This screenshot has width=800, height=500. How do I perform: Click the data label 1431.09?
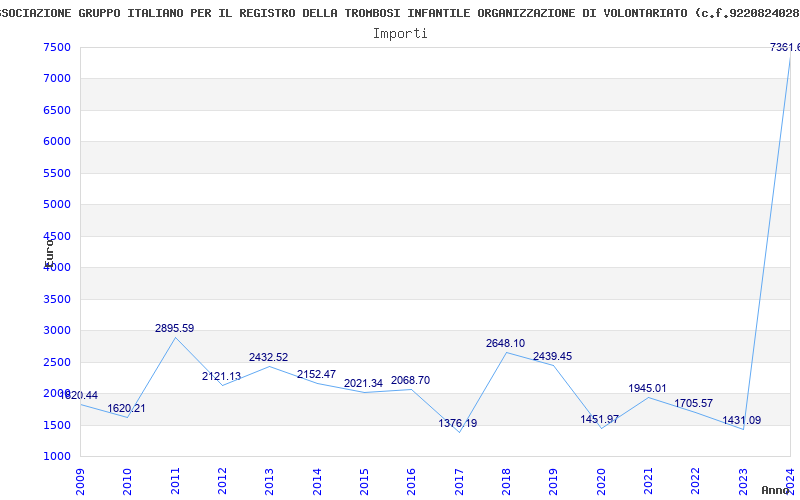coord(741,420)
